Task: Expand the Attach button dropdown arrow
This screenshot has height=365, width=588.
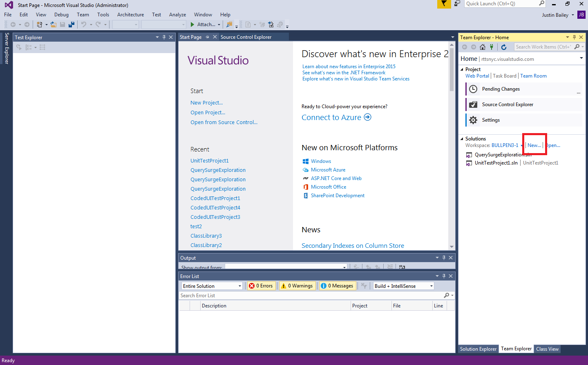Action: tap(219, 24)
